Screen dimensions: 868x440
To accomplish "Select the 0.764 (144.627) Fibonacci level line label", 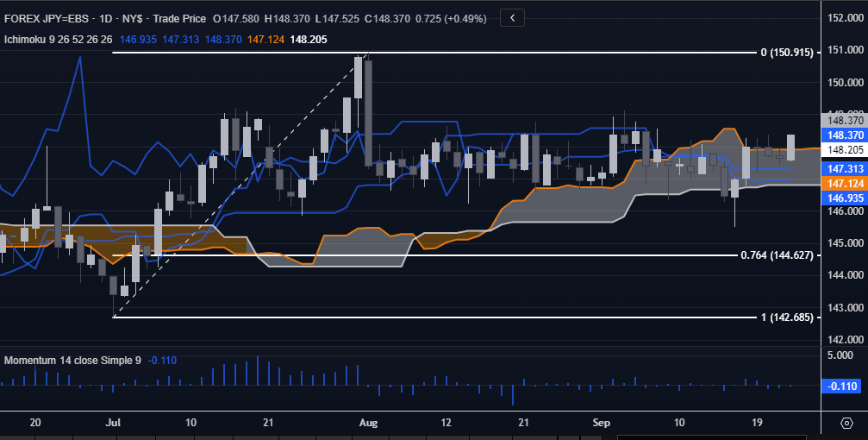I will click(x=777, y=255).
